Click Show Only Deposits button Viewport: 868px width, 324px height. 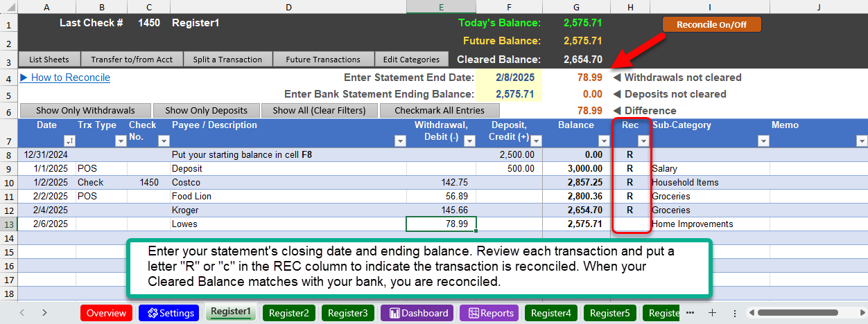click(206, 110)
